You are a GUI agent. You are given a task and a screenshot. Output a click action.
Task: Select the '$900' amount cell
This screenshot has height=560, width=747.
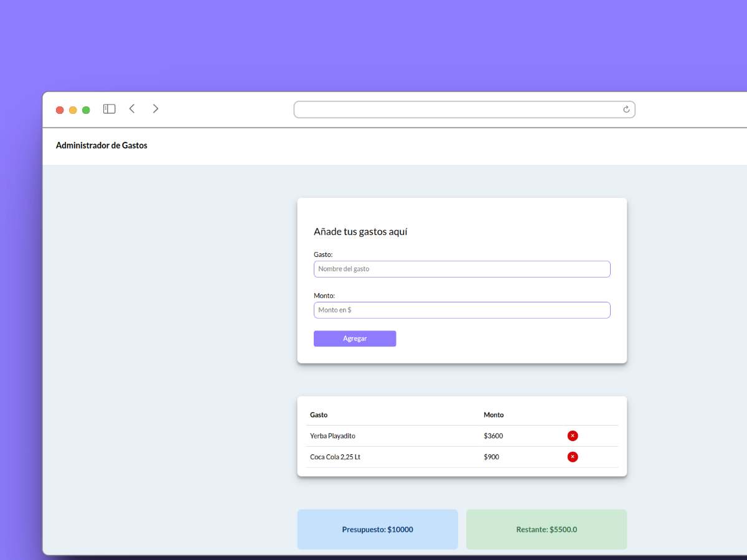[x=491, y=457]
